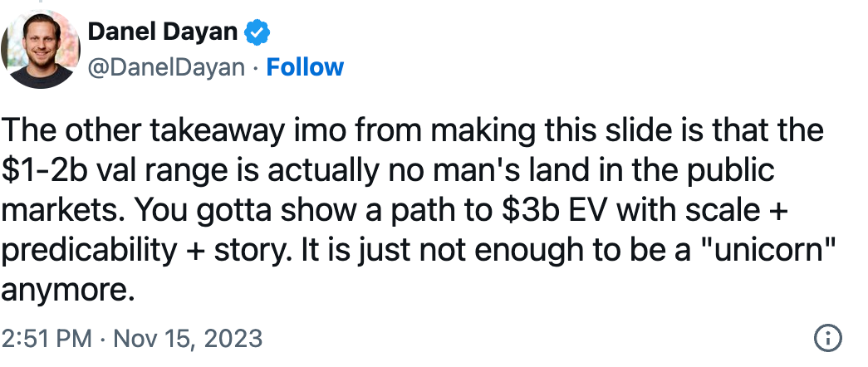868x367 pixels.
Task: Click the blue verified checkmark badge
Action: point(257,32)
